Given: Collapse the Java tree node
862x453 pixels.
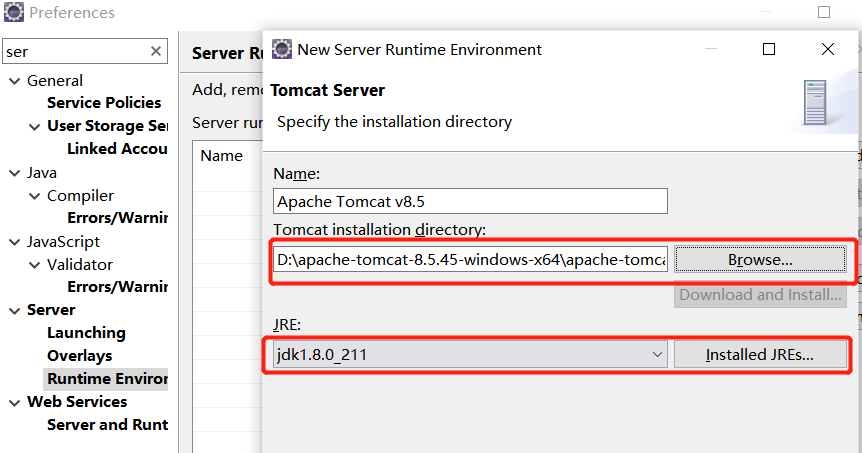Looking at the screenshot, I should click(x=15, y=173).
